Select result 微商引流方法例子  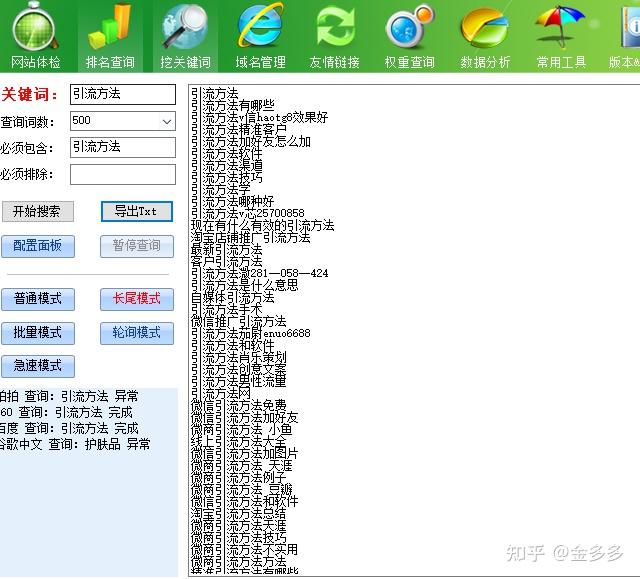[239, 477]
